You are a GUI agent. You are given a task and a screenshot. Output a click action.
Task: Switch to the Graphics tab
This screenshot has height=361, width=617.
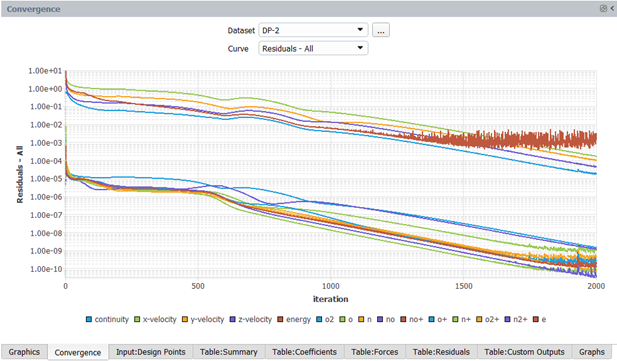24,352
